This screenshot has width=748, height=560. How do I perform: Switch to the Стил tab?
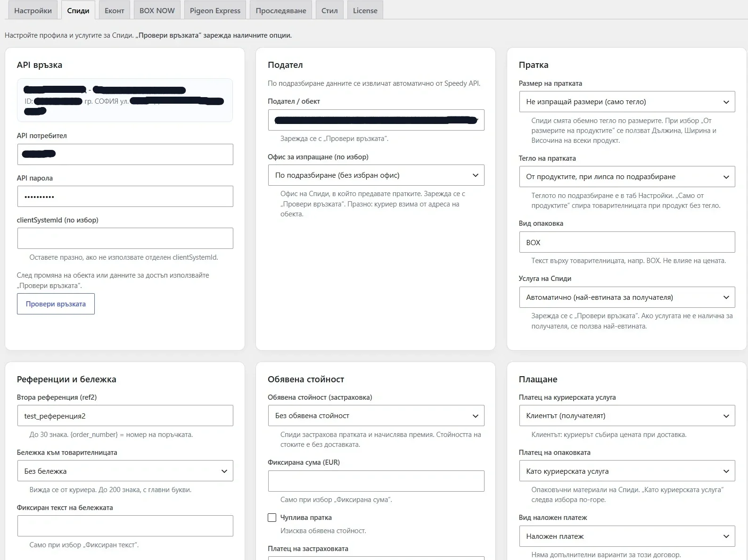pyautogui.click(x=329, y=10)
